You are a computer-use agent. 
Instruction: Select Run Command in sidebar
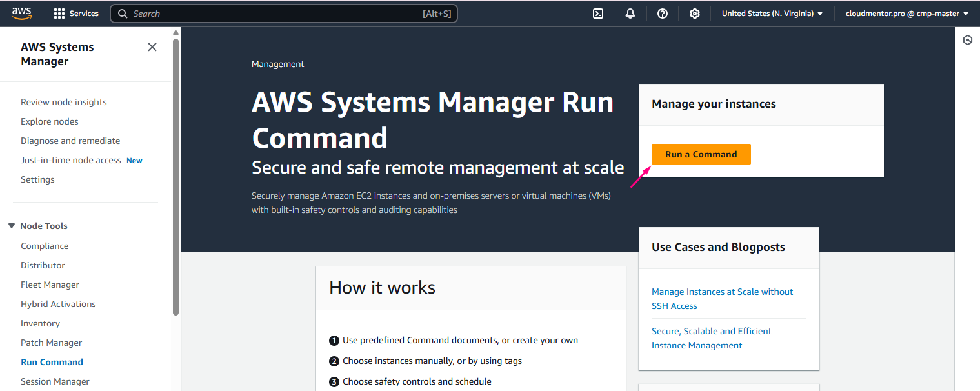(x=52, y=362)
